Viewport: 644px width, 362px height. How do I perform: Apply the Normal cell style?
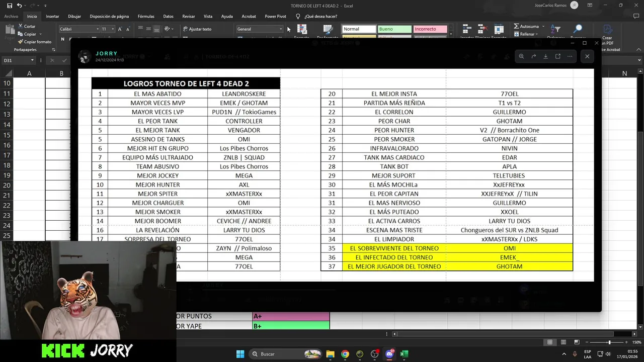pos(359,29)
